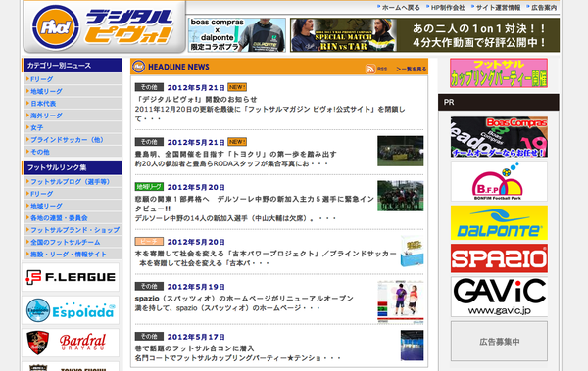The height and width of the screenshot is (371, 588).
Task: Select 地域リーグ under カテゴリー別ニュース
Action: click(x=46, y=91)
